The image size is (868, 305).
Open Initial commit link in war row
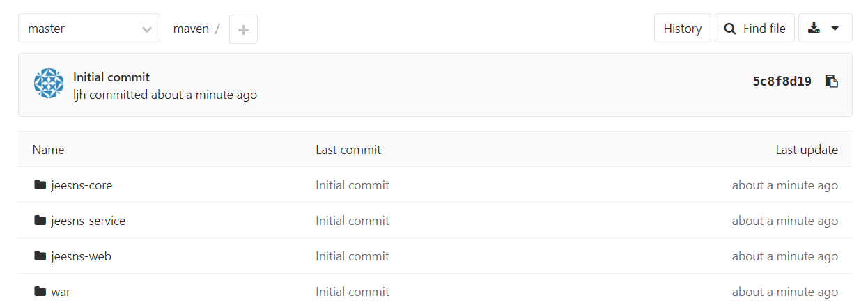352,292
